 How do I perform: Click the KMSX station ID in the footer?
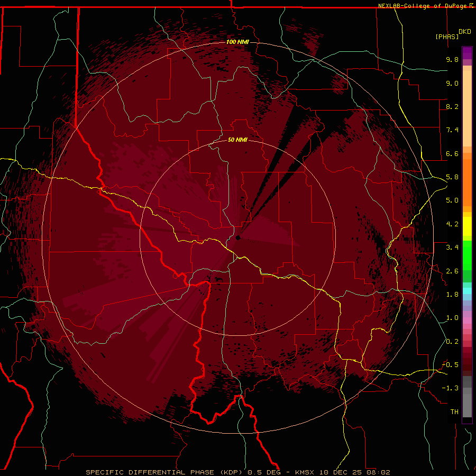click(305, 472)
